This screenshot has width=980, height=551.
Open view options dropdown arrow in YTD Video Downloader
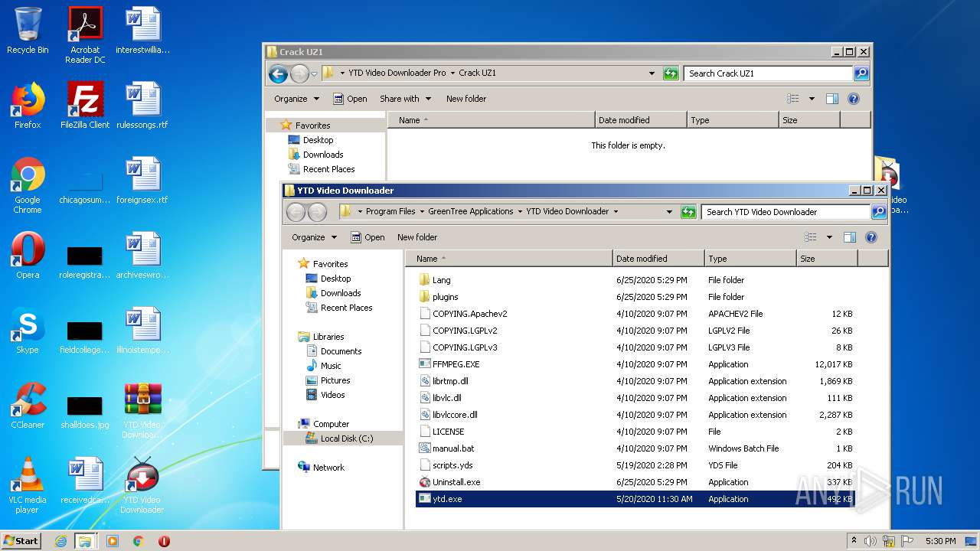click(829, 237)
